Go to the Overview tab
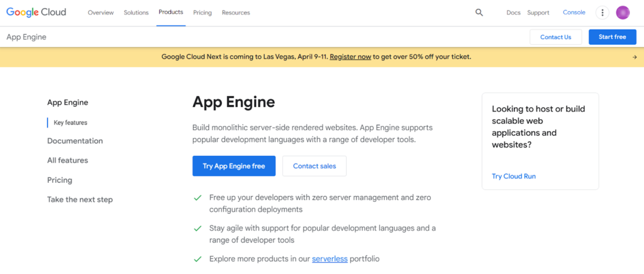The image size is (644, 274). [x=101, y=13]
